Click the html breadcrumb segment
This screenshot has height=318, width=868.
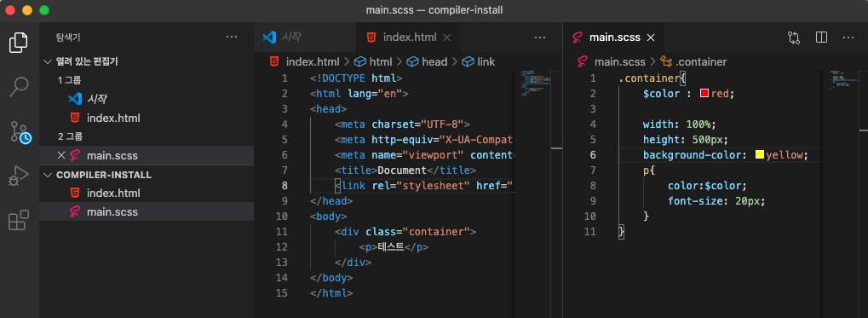(374, 61)
